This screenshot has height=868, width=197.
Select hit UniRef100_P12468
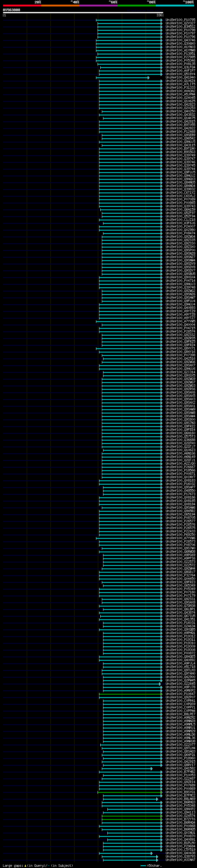pos(180,132)
